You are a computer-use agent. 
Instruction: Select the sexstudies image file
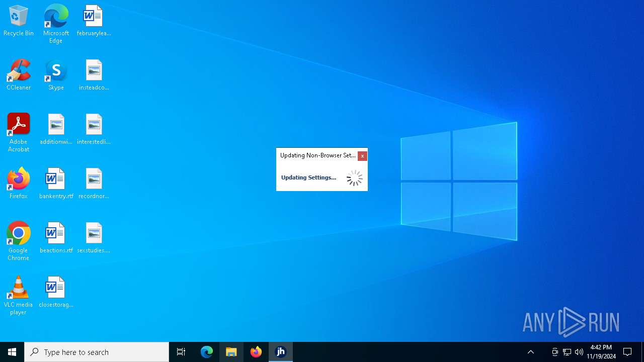pos(94,238)
